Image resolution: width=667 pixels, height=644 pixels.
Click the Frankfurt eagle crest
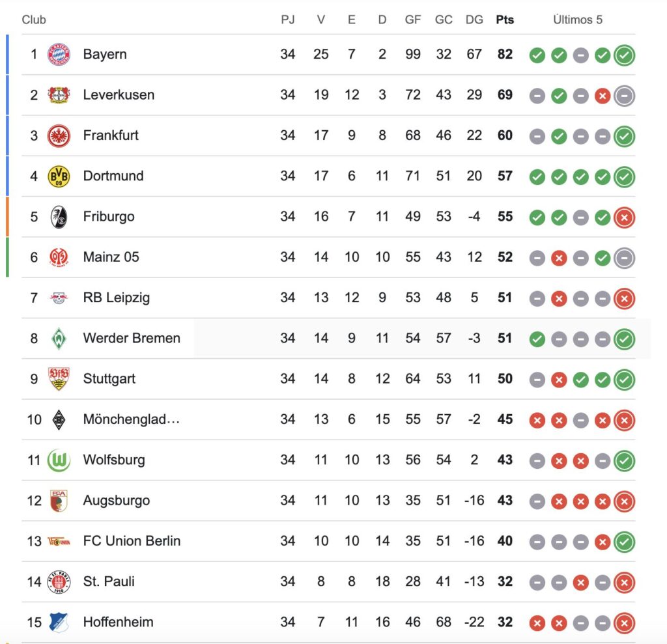[x=59, y=135]
